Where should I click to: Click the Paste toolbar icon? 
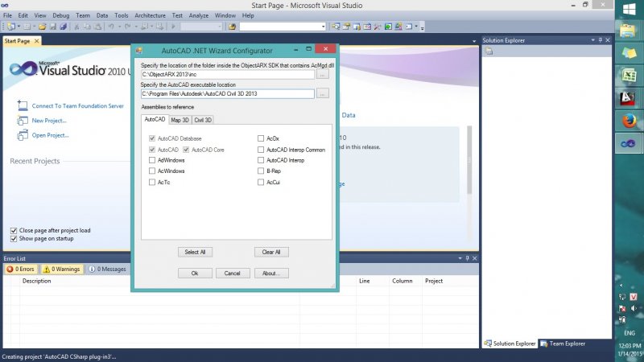(97, 27)
